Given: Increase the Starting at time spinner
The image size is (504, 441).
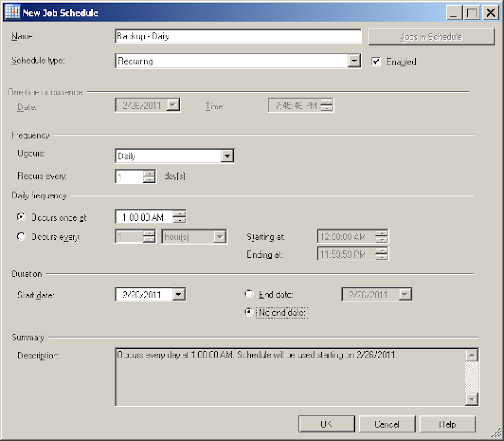Looking at the screenshot, I should pyautogui.click(x=381, y=234).
